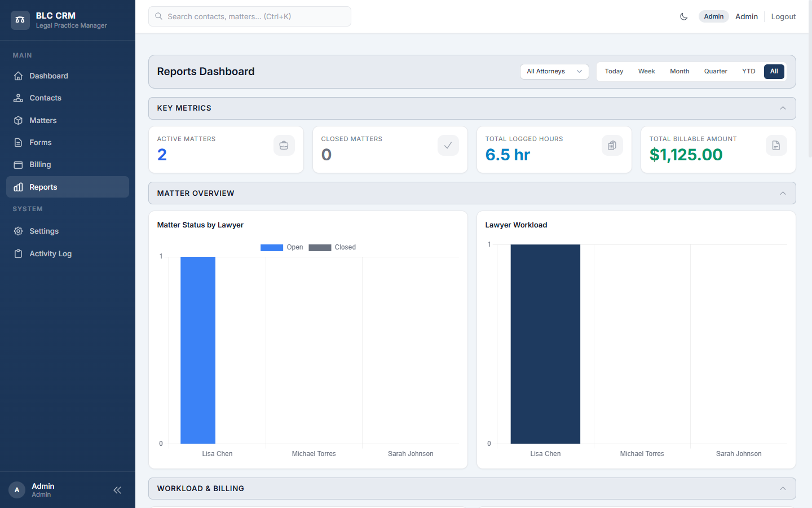The width and height of the screenshot is (812, 508).
Task: Click the briefcase icon on Active Matters card
Action: coord(284,146)
